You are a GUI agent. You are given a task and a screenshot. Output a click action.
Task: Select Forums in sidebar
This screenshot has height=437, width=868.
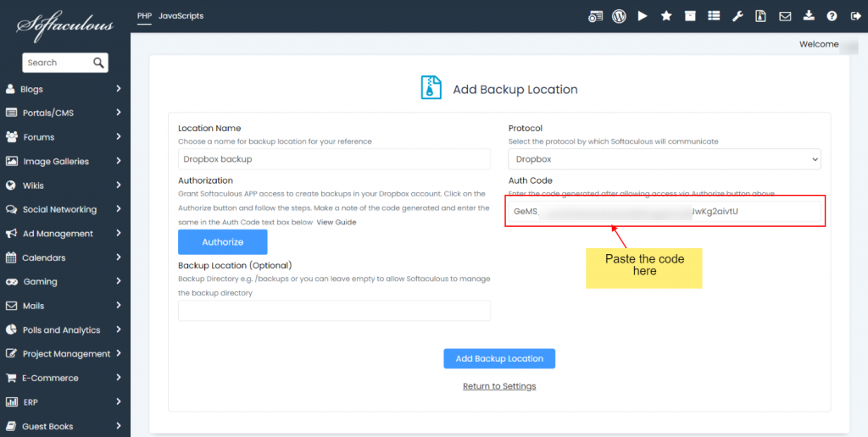pos(39,137)
